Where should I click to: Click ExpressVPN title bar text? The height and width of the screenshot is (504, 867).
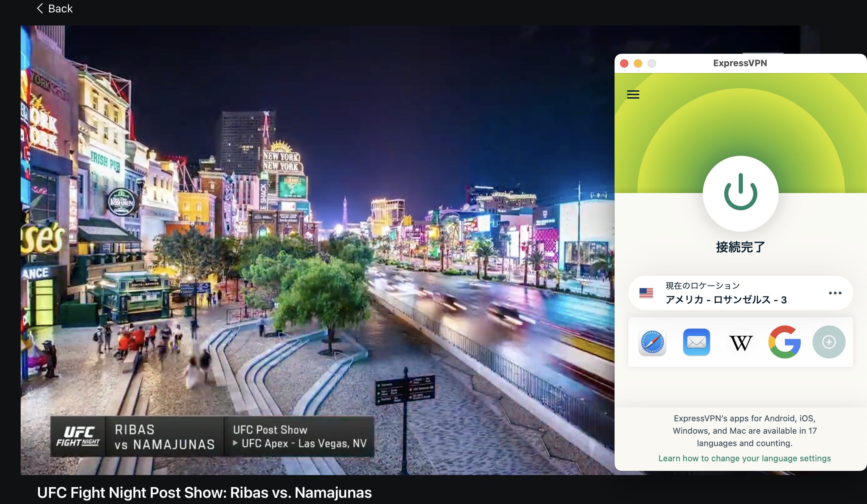click(740, 63)
